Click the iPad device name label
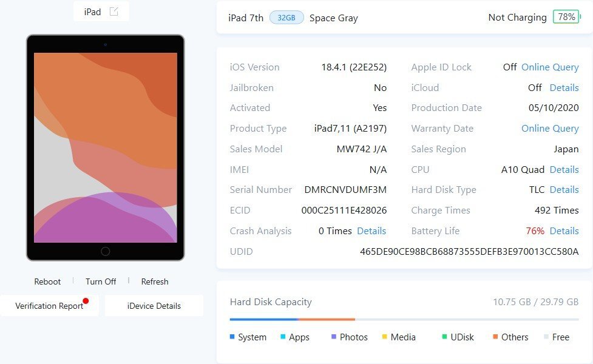Screen dimensions: 593x364 pos(93,12)
